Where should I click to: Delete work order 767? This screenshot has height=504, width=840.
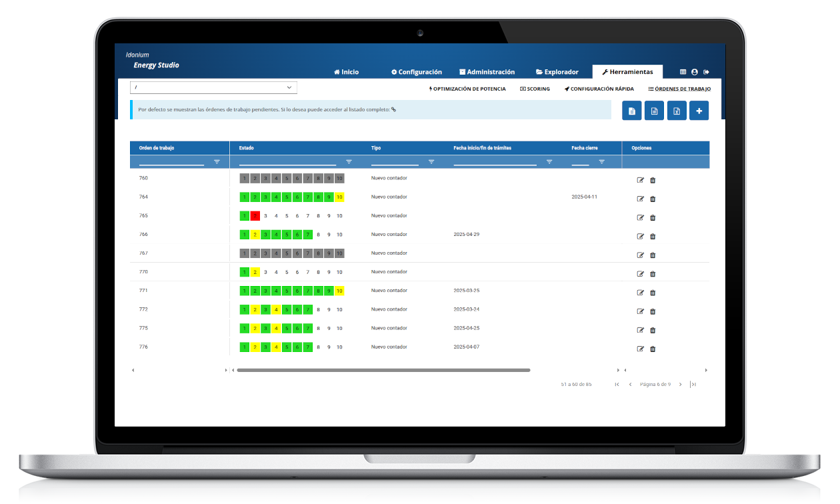653,255
